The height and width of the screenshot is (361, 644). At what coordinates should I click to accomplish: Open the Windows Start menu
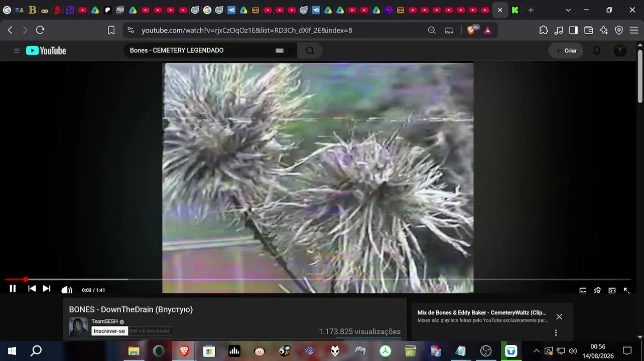coord(12,351)
